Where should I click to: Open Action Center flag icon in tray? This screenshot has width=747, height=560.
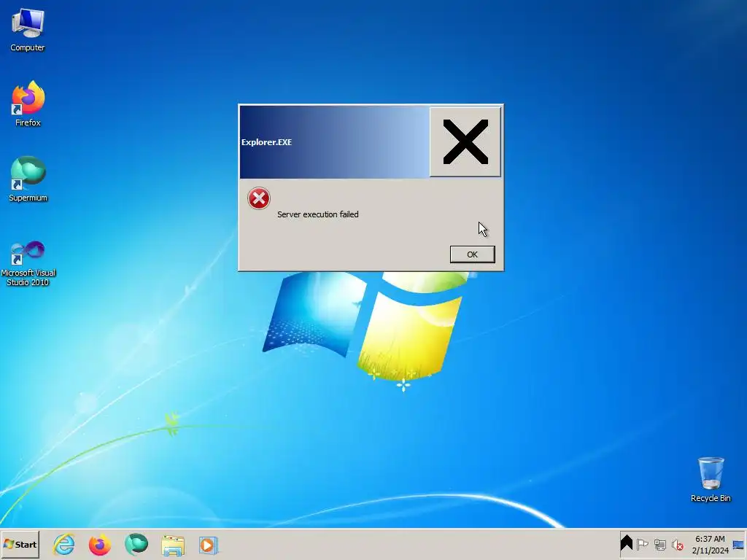[x=642, y=544]
